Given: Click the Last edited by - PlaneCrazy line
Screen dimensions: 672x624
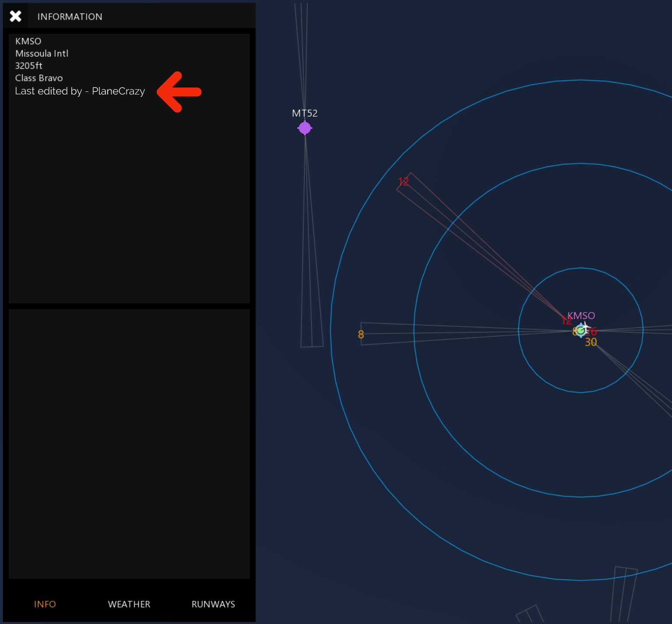Looking at the screenshot, I should click(x=80, y=91).
